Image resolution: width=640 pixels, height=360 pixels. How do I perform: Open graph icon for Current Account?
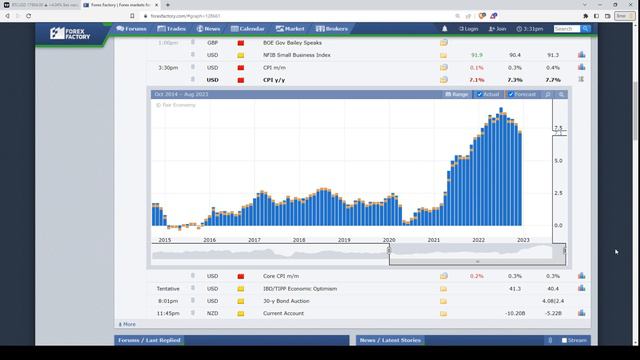582,313
